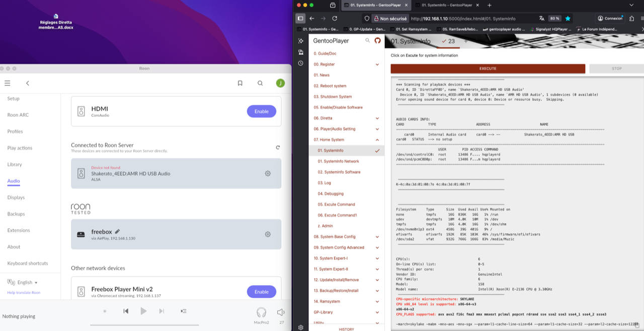The height and width of the screenshot is (331, 644).
Task: Click the red EXECUTE button
Action: coord(488,69)
